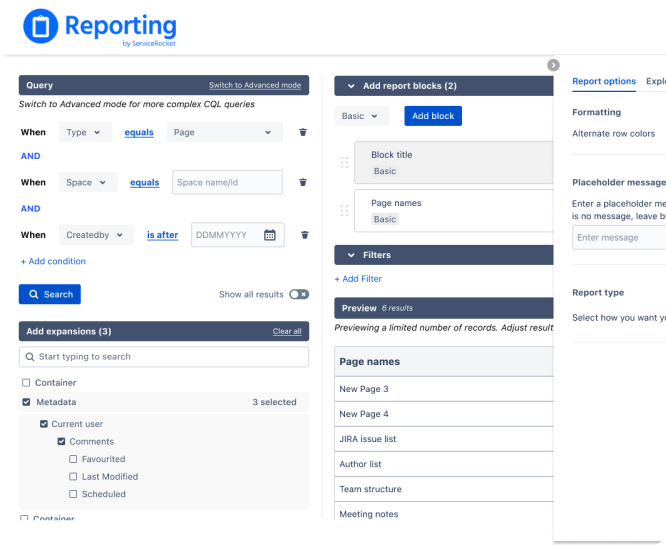
Task: Click Clear all in Add expansions
Action: coord(287,331)
